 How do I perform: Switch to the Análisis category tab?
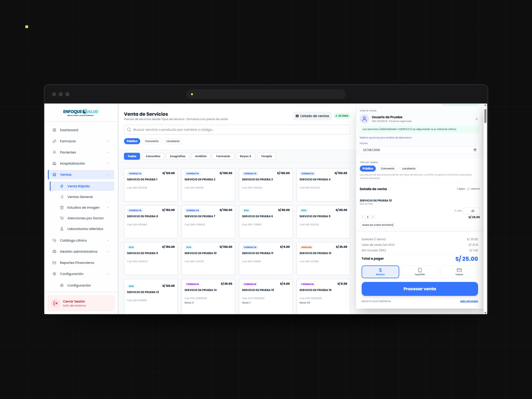(201, 156)
